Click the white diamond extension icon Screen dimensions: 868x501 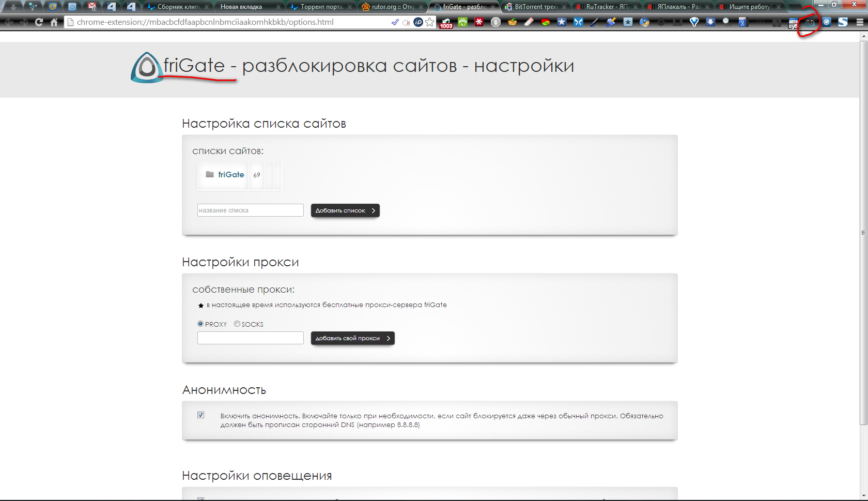694,22
